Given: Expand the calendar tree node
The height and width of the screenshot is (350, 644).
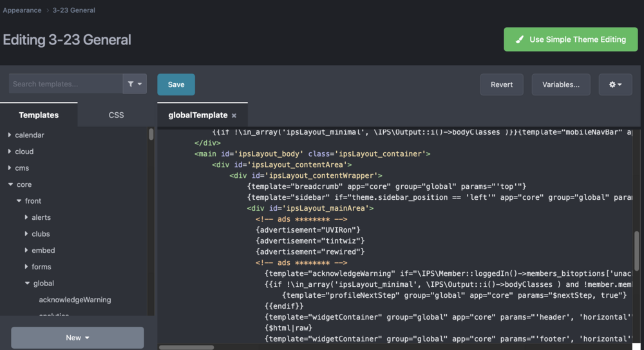Looking at the screenshot, I should (x=10, y=135).
